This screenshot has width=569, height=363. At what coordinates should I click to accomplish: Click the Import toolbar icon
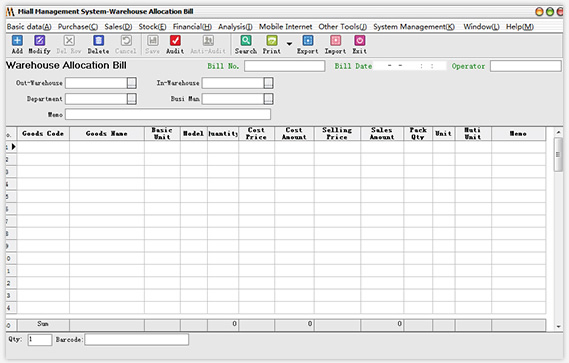pos(335,40)
